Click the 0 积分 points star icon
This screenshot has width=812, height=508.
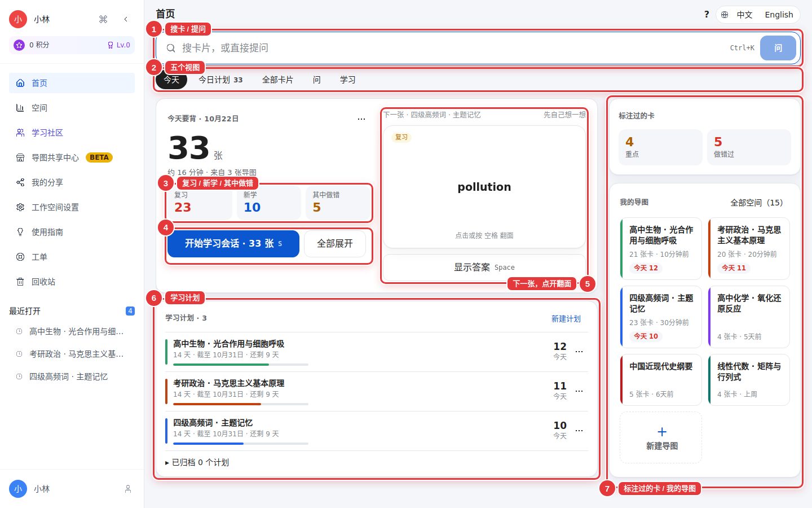click(x=19, y=45)
